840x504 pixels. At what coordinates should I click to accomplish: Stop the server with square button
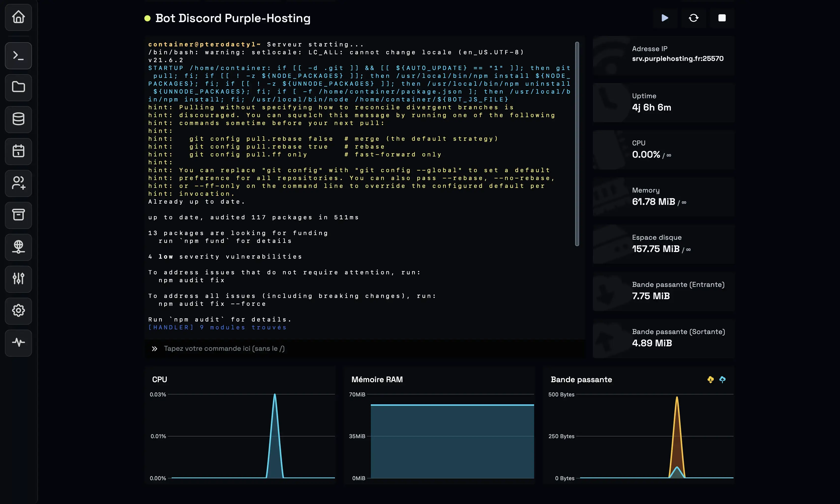[722, 18]
